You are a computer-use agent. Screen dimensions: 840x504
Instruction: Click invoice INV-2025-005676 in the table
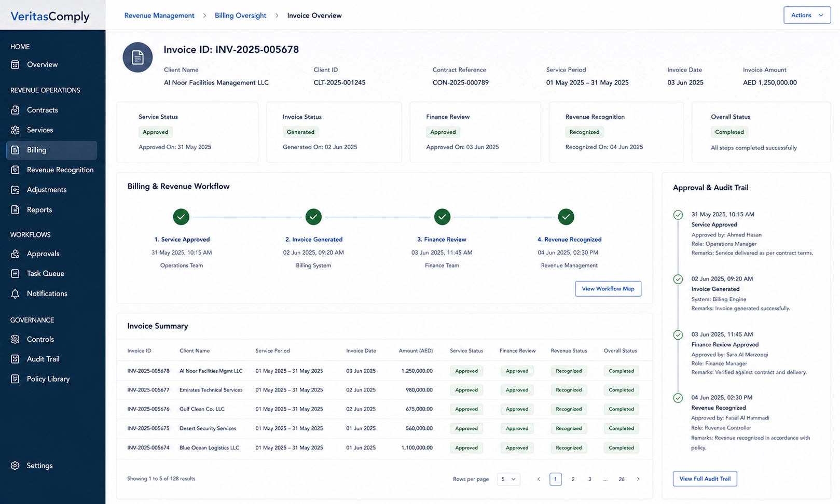coord(148,409)
